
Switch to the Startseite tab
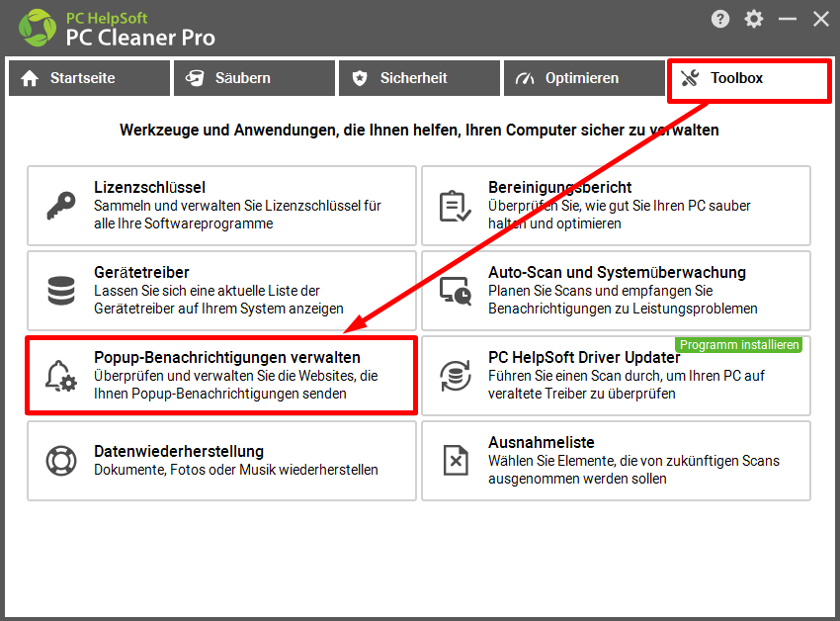[90, 78]
